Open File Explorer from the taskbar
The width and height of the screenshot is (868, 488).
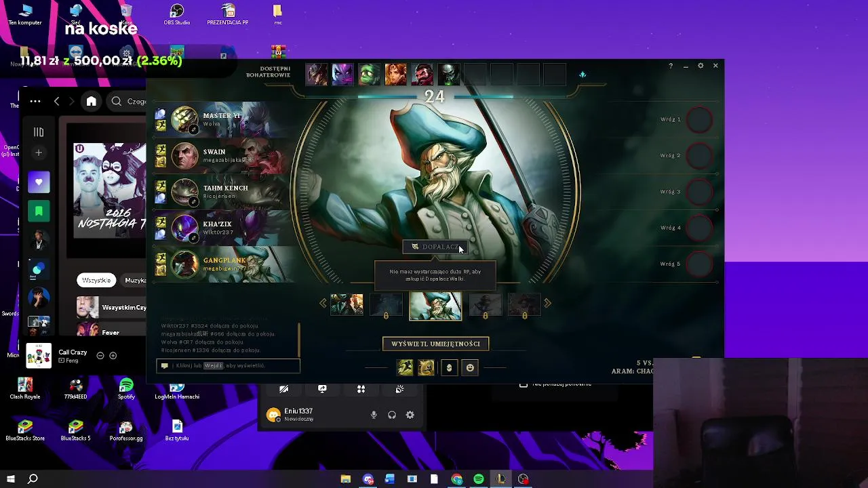pos(346,479)
